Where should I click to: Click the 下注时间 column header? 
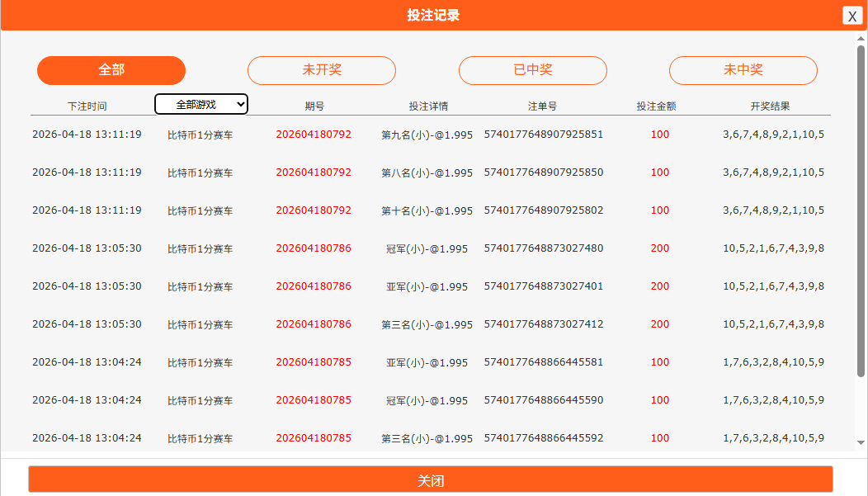pyautogui.click(x=87, y=106)
